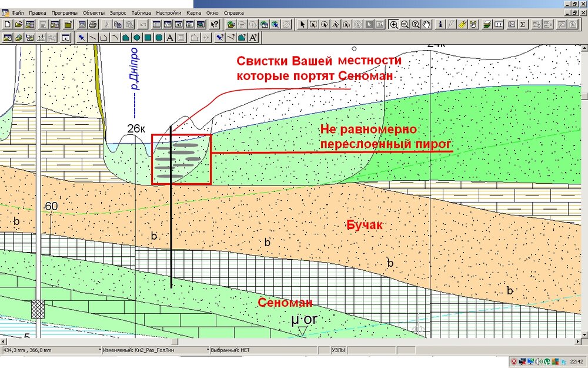The width and height of the screenshot is (588, 368).
Task: Open the Карта menu
Action: click(194, 13)
